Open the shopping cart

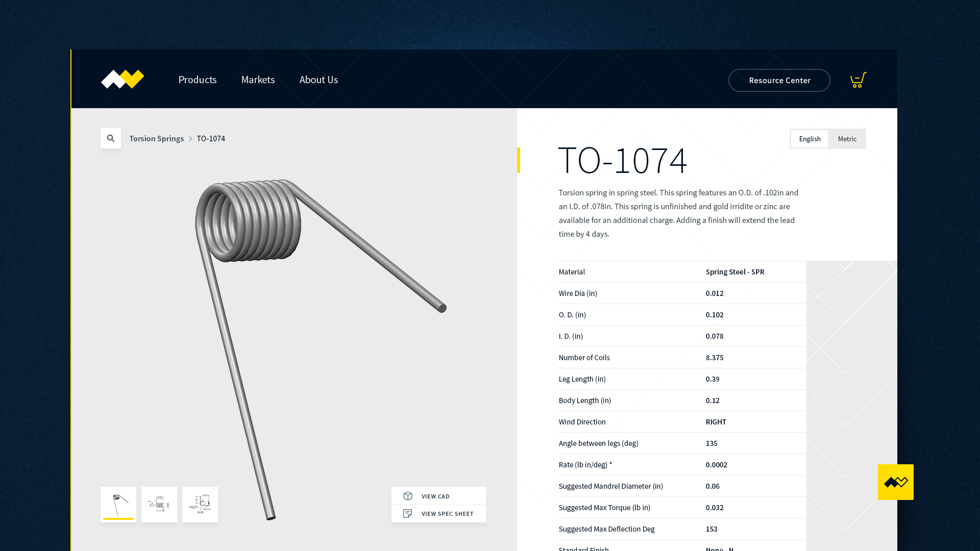point(858,80)
